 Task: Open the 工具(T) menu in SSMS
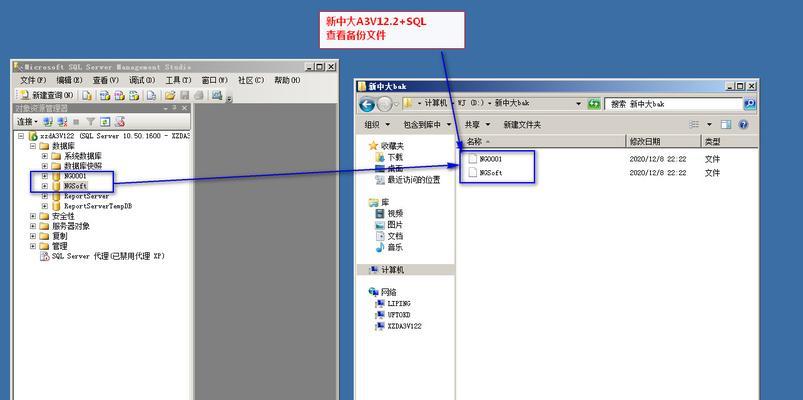click(x=178, y=80)
